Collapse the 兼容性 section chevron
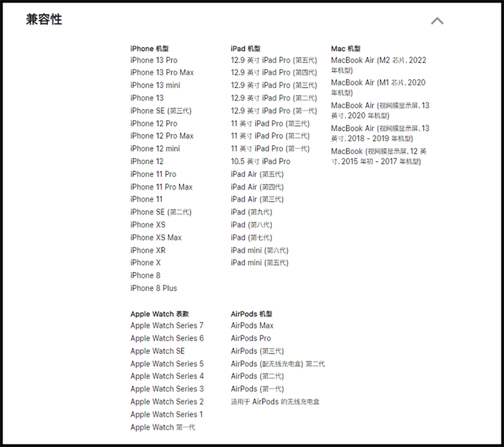Image resolution: width=504 pixels, height=447 pixels. (437, 21)
